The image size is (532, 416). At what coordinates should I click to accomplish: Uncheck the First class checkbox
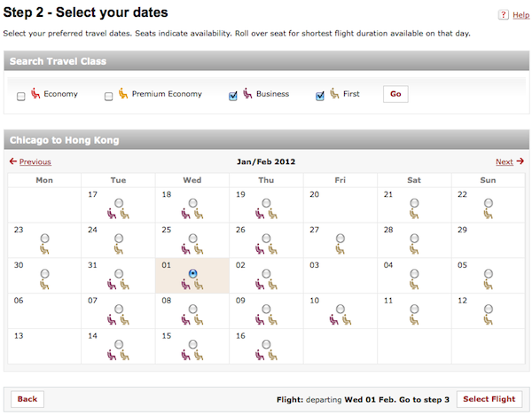tap(320, 96)
